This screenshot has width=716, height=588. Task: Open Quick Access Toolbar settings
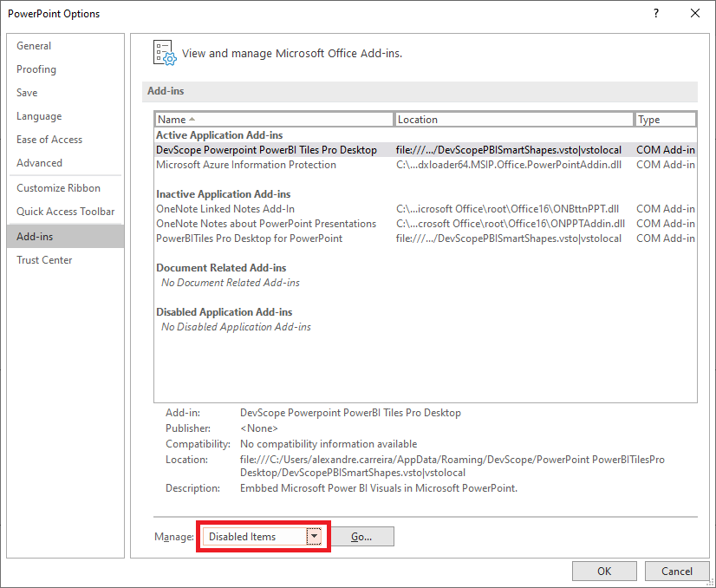pos(65,212)
